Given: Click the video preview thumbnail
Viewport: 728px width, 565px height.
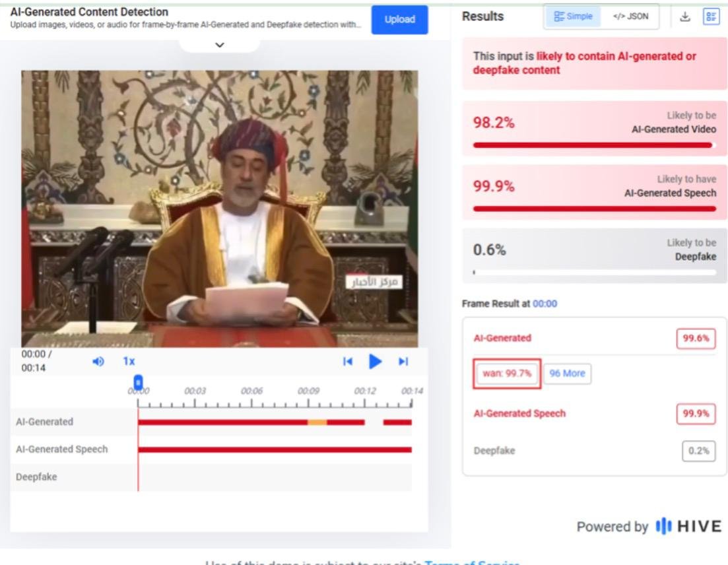Looking at the screenshot, I should pos(219,209).
